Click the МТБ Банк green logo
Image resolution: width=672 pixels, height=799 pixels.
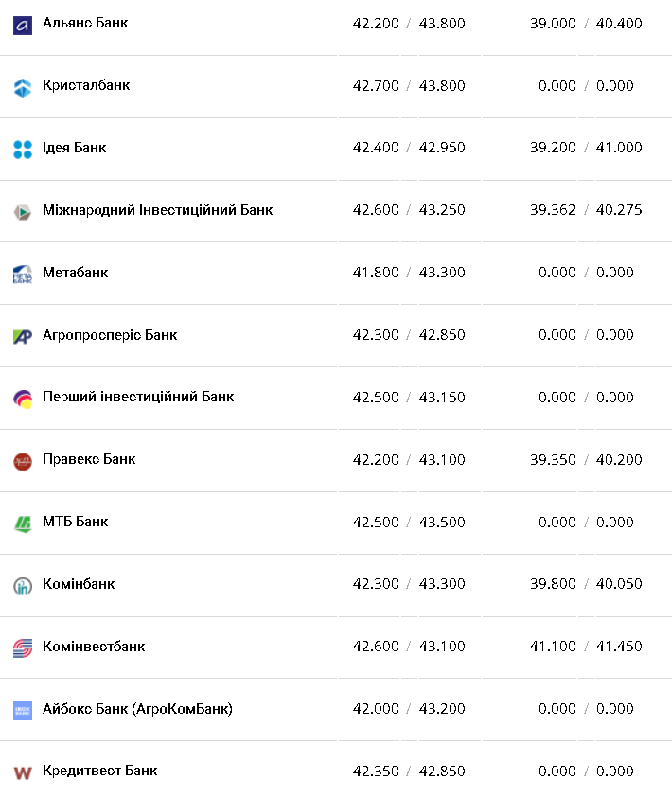23,524
